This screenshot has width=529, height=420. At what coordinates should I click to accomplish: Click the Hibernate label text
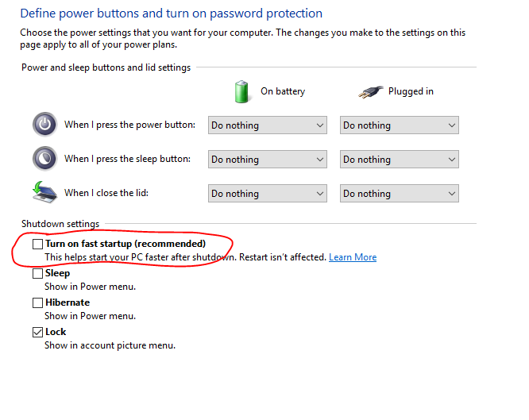[x=68, y=302]
